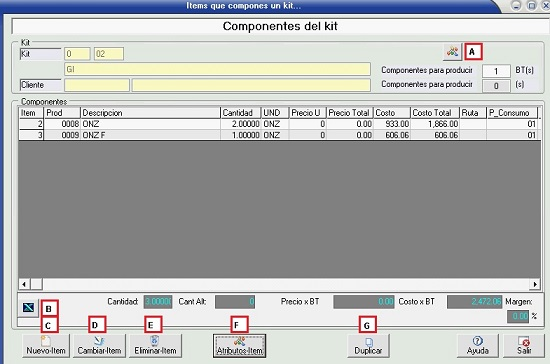This screenshot has height=364, width=550.
Task: Click the Duplicar button
Action: click(x=368, y=346)
